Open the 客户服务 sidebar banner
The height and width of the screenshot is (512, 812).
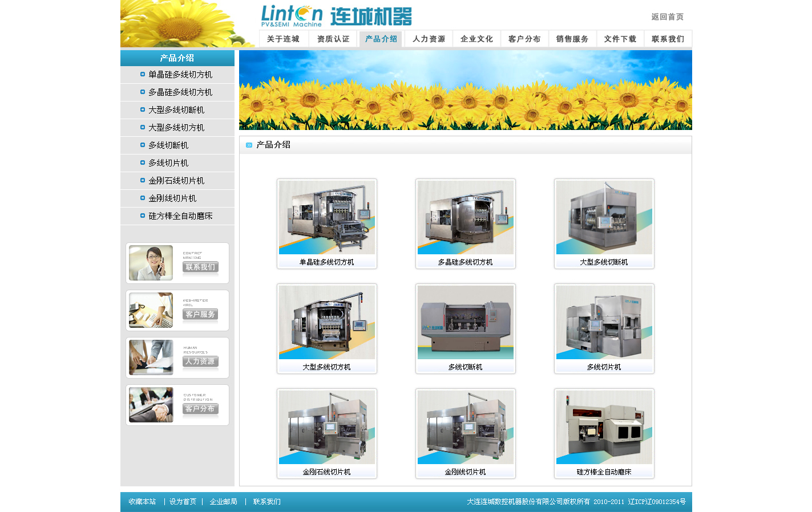[x=177, y=310]
